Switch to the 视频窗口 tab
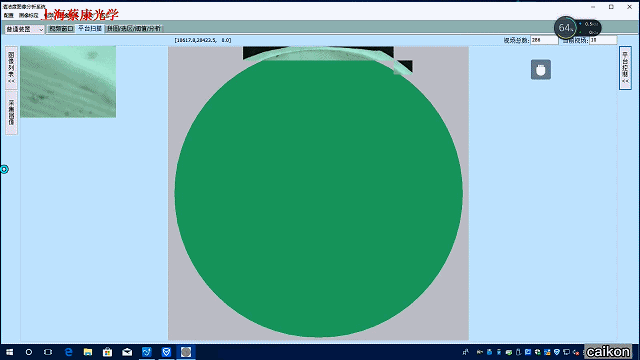640x360 pixels. 61,29
